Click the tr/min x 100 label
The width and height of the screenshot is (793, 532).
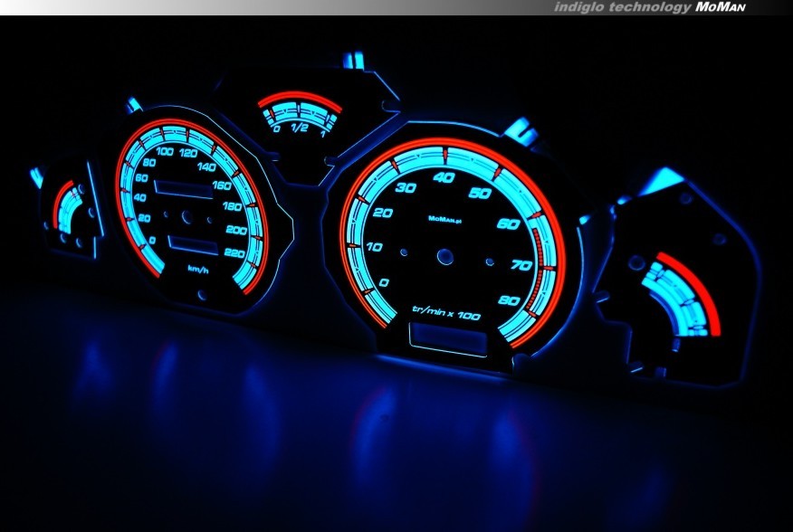coord(445,311)
